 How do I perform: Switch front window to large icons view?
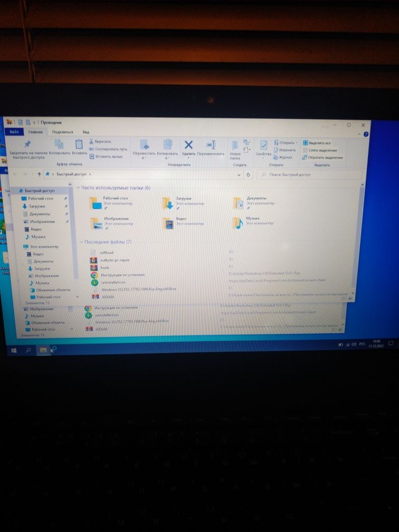coord(350,299)
